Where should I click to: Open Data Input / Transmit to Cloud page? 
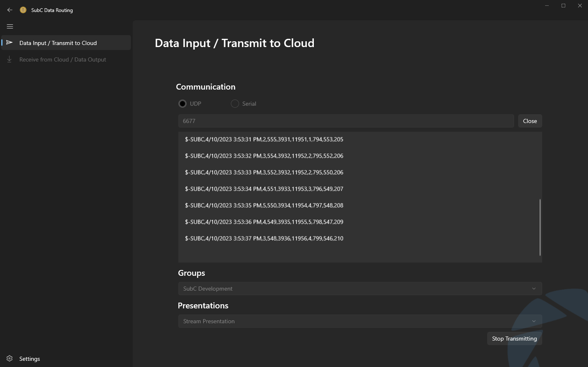pos(58,43)
